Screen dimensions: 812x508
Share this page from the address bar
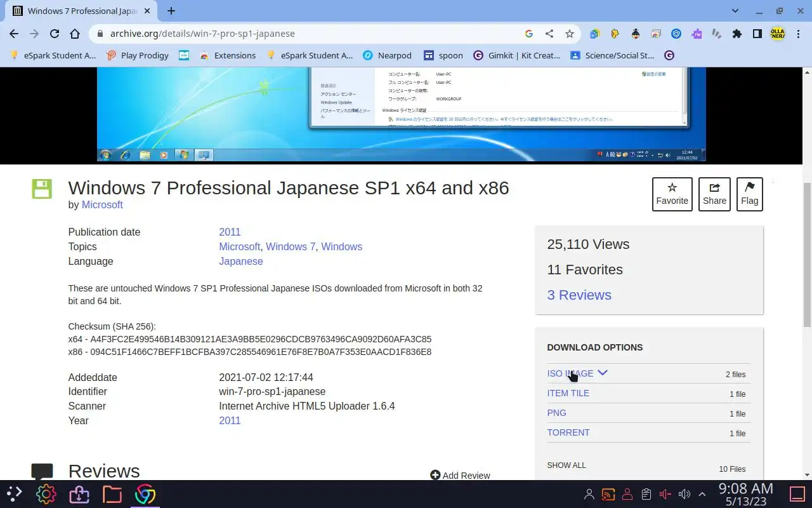[x=549, y=34]
